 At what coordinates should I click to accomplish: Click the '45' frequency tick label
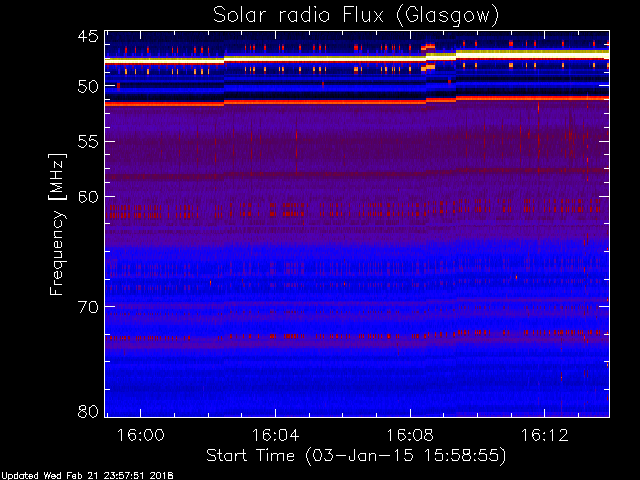pyautogui.click(x=88, y=37)
